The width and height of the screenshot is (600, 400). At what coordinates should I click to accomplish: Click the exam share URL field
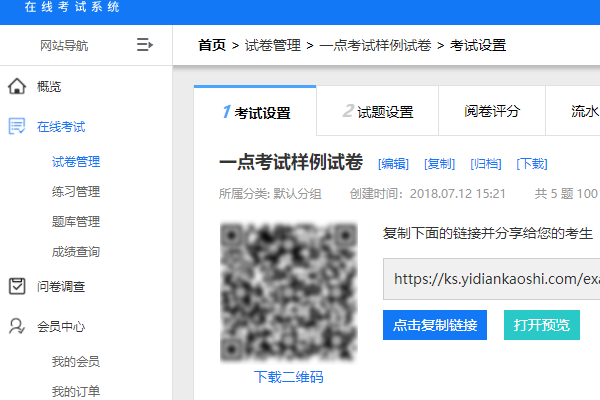[x=491, y=279]
